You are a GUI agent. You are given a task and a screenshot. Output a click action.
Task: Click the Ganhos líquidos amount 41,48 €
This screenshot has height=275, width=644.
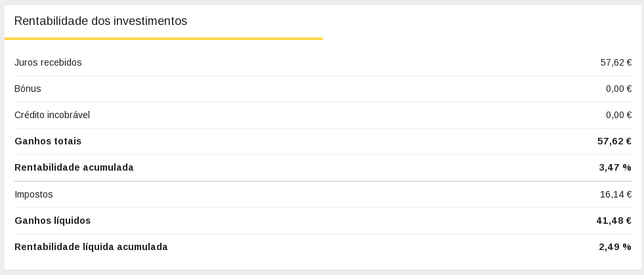click(614, 221)
